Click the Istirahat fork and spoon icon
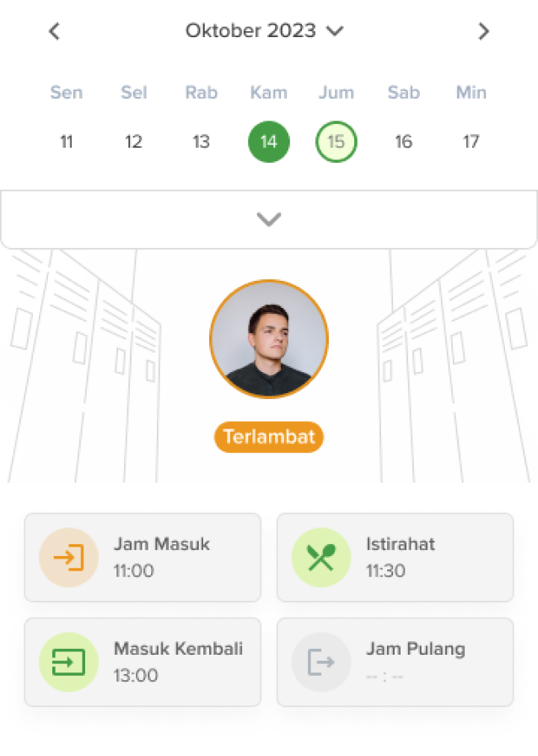The image size is (538, 756). coord(321,558)
